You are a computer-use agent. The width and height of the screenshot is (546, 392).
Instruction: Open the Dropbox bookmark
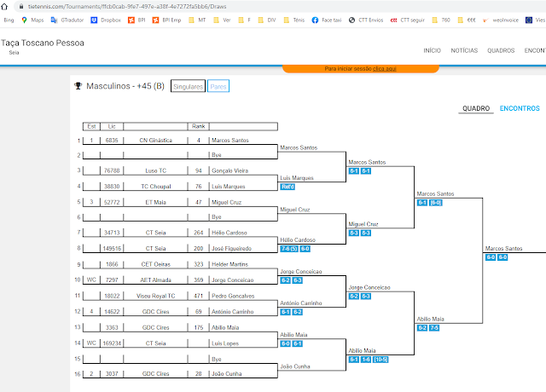[106, 20]
